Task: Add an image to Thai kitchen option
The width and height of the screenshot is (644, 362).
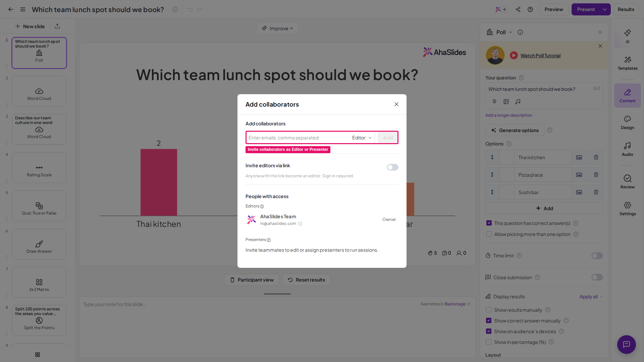Action: click(579, 157)
